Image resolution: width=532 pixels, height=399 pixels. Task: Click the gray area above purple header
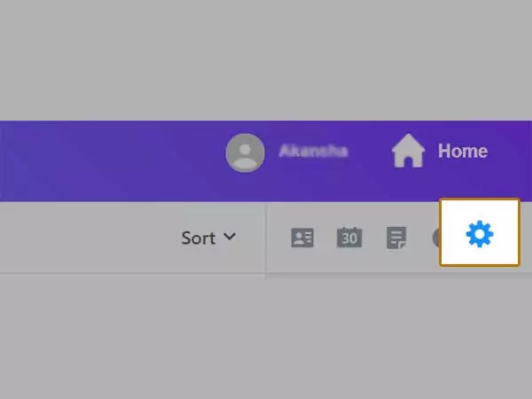[266, 60]
